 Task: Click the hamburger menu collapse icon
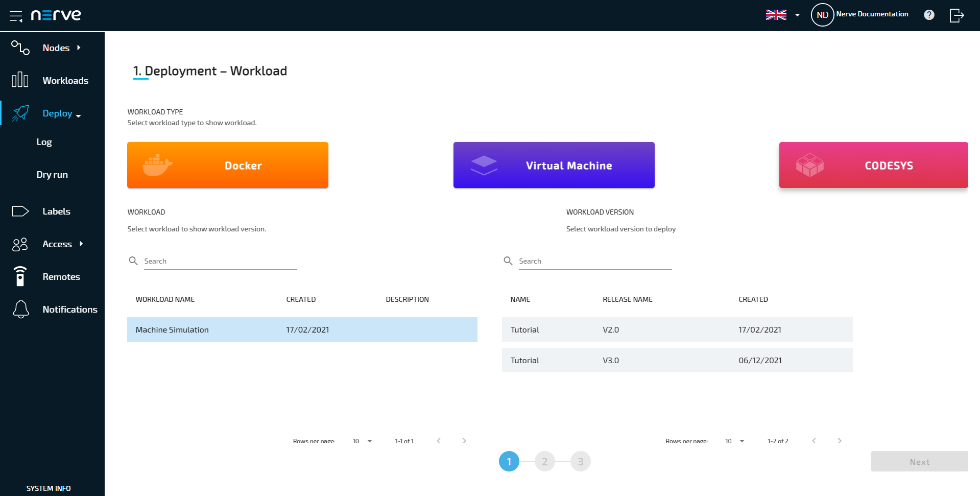[16, 16]
